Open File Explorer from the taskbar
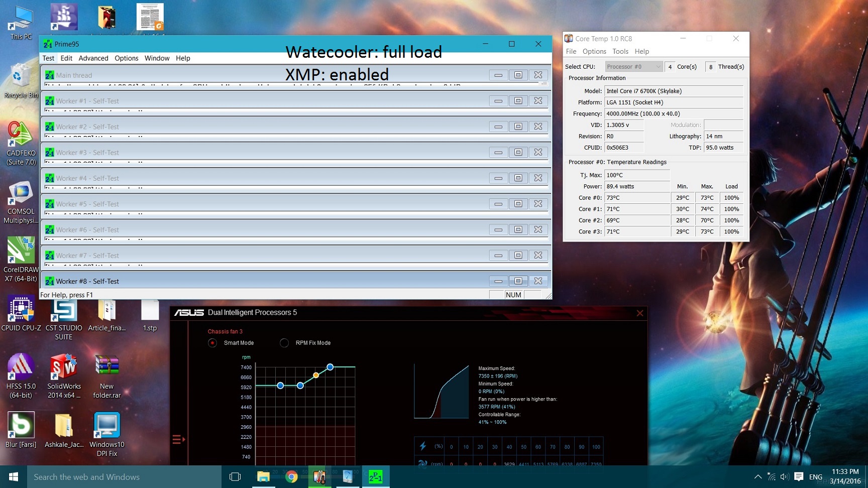The image size is (868, 488). coord(263,476)
